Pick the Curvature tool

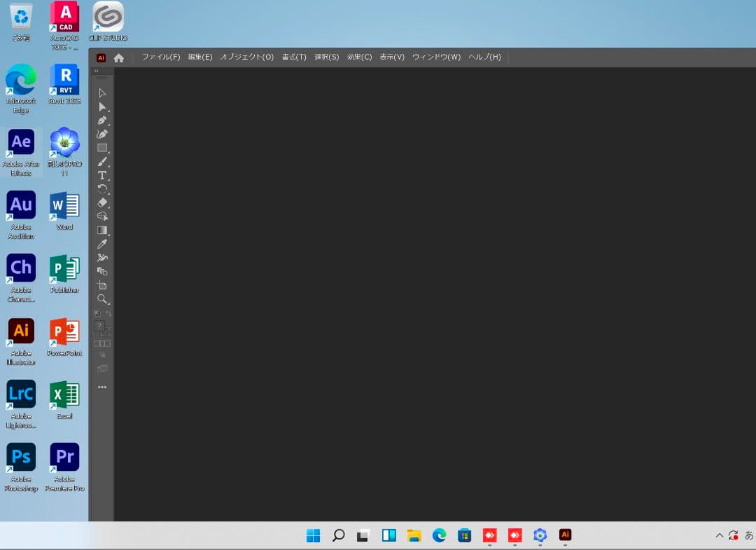click(102, 134)
